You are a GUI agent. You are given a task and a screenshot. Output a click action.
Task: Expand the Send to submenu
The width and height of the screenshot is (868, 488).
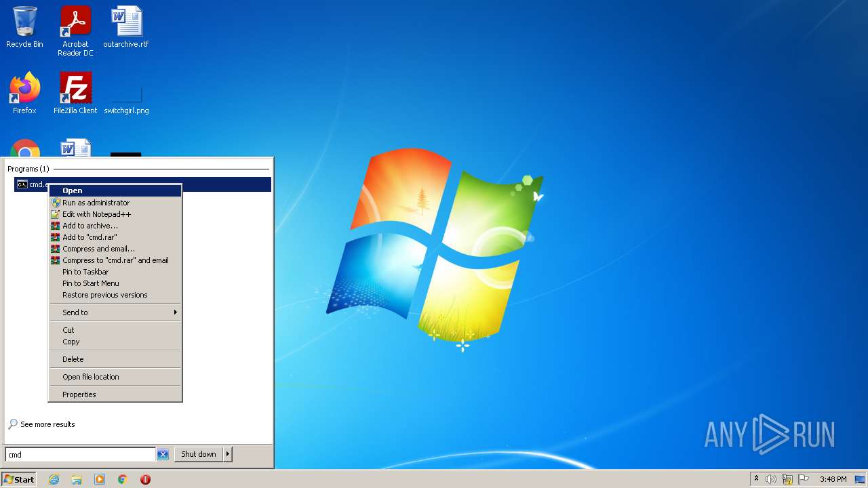pyautogui.click(x=115, y=312)
